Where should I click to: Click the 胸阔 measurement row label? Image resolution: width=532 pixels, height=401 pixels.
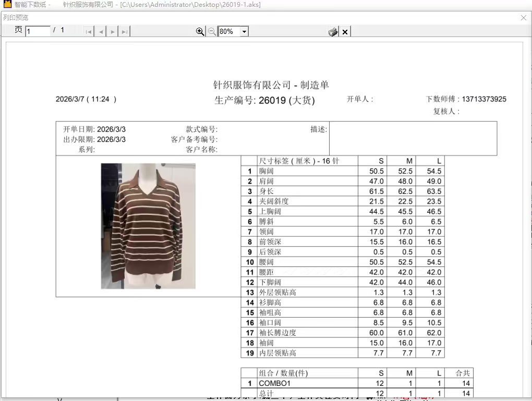pos(267,171)
